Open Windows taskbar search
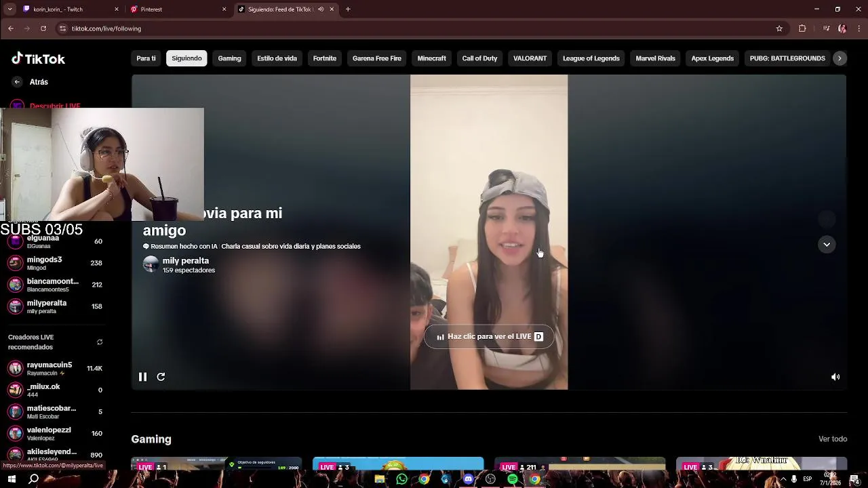 pyautogui.click(x=33, y=479)
